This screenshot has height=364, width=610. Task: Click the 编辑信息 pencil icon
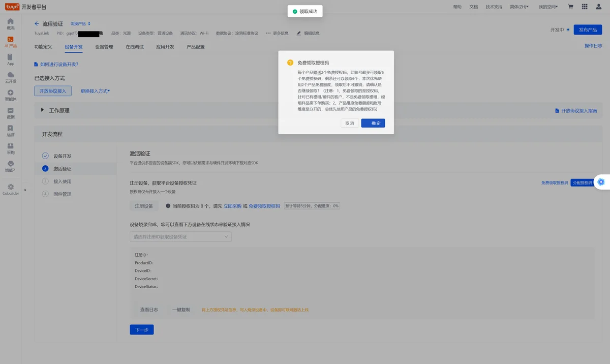pos(299,33)
